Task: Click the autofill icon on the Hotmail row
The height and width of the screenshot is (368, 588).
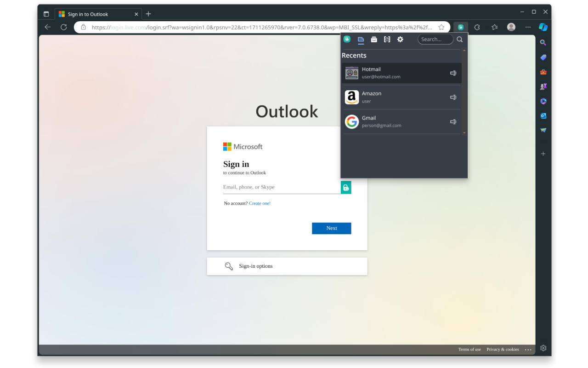Action: tap(453, 73)
